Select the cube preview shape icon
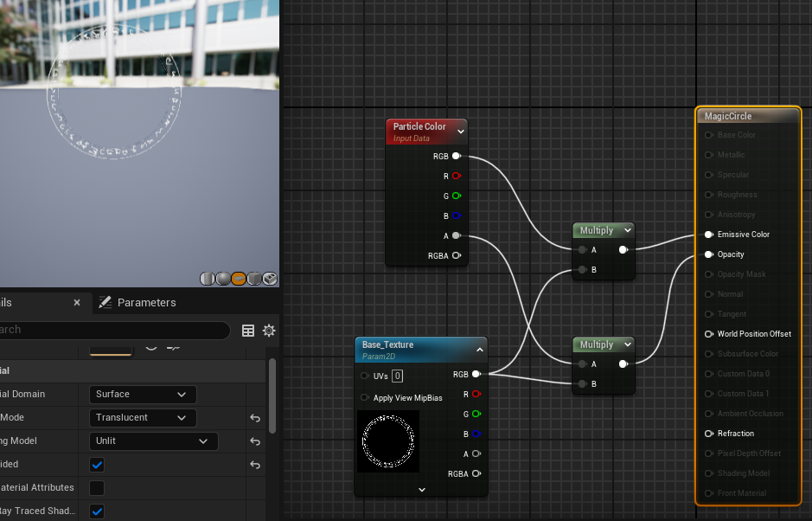The image size is (812, 521). (x=254, y=279)
